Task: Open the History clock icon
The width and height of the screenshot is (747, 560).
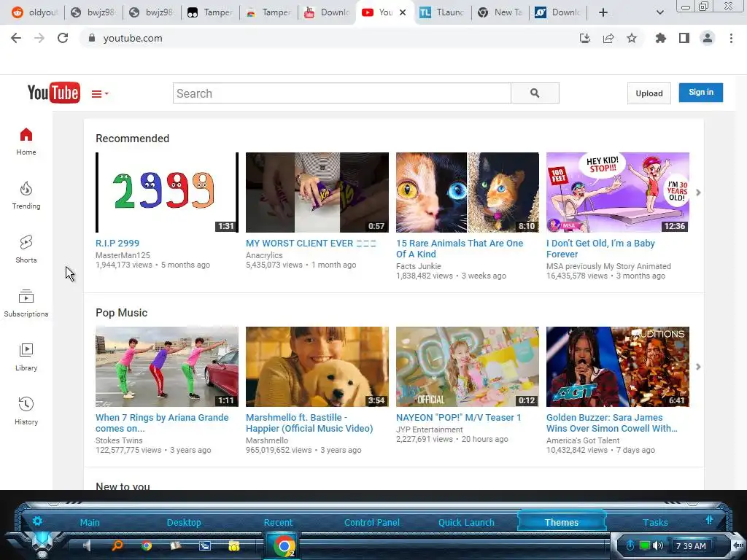Action: tap(26, 404)
